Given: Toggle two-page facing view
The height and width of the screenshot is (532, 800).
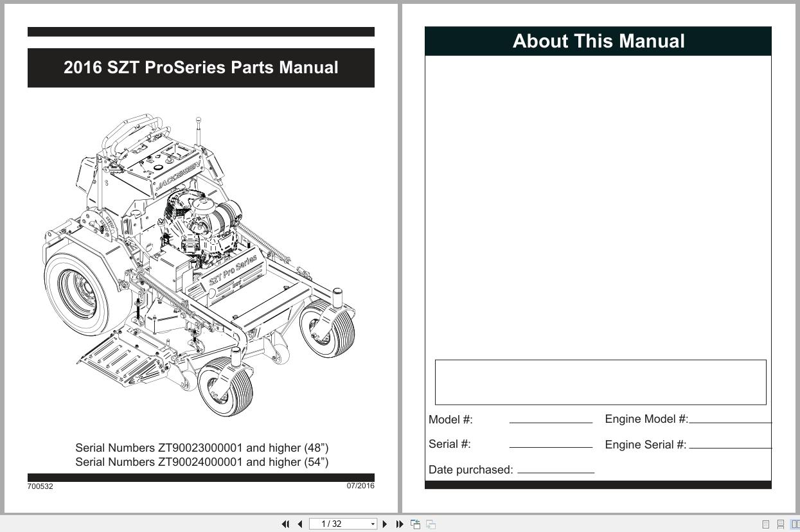Looking at the screenshot, I should 796,524.
